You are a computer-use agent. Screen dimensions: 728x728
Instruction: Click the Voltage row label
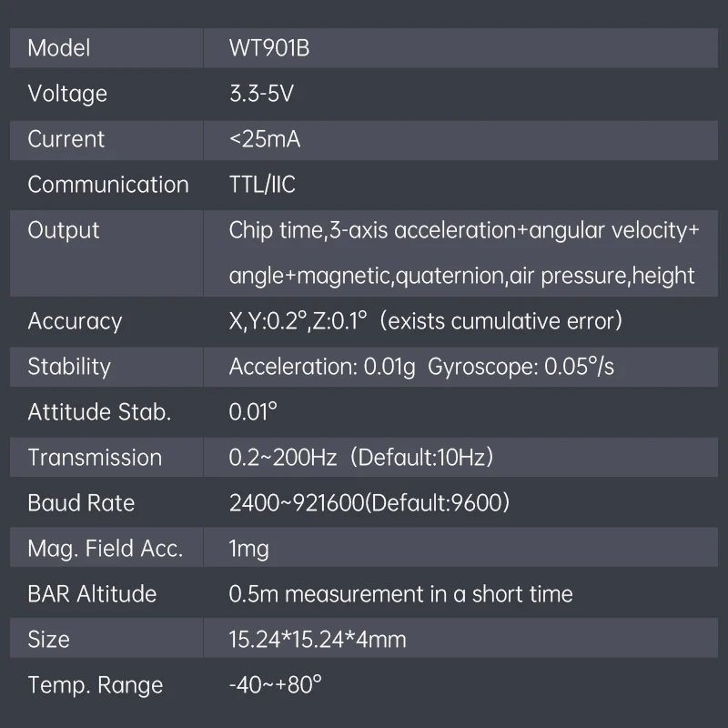(67, 94)
